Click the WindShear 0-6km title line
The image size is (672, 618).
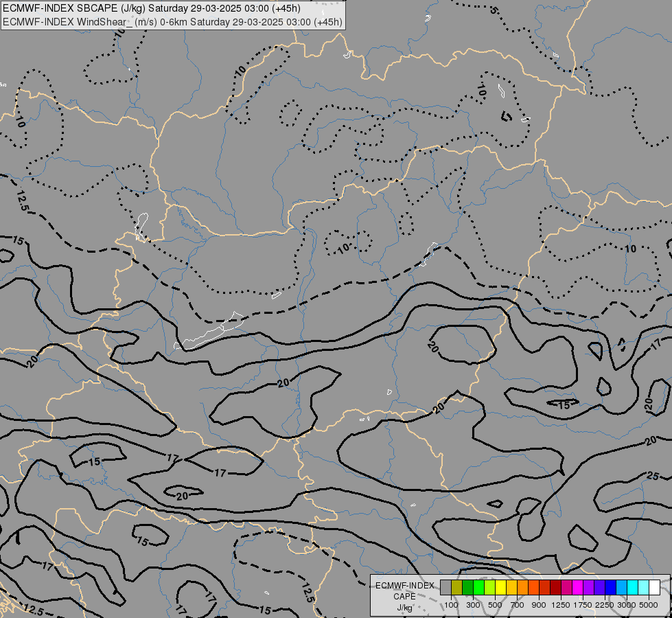tap(173, 22)
